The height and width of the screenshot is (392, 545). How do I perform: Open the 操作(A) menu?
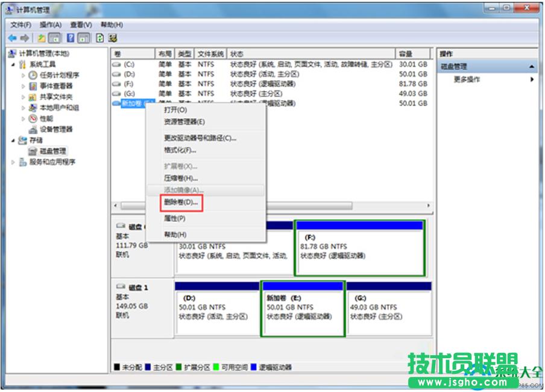51,25
